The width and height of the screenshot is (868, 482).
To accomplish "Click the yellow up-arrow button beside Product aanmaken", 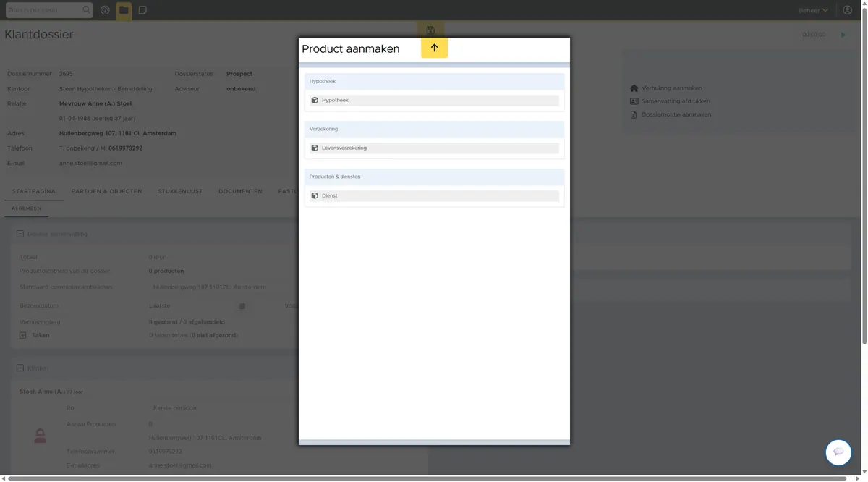I will [434, 48].
